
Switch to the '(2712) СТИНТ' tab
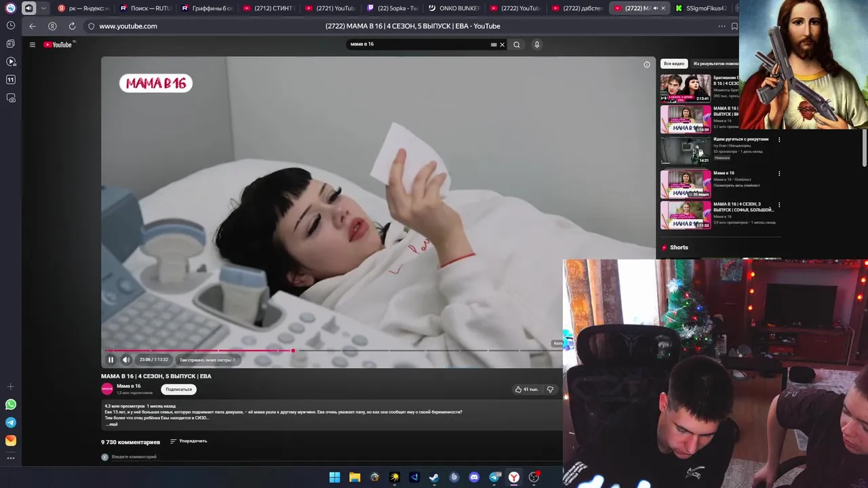[x=269, y=8]
